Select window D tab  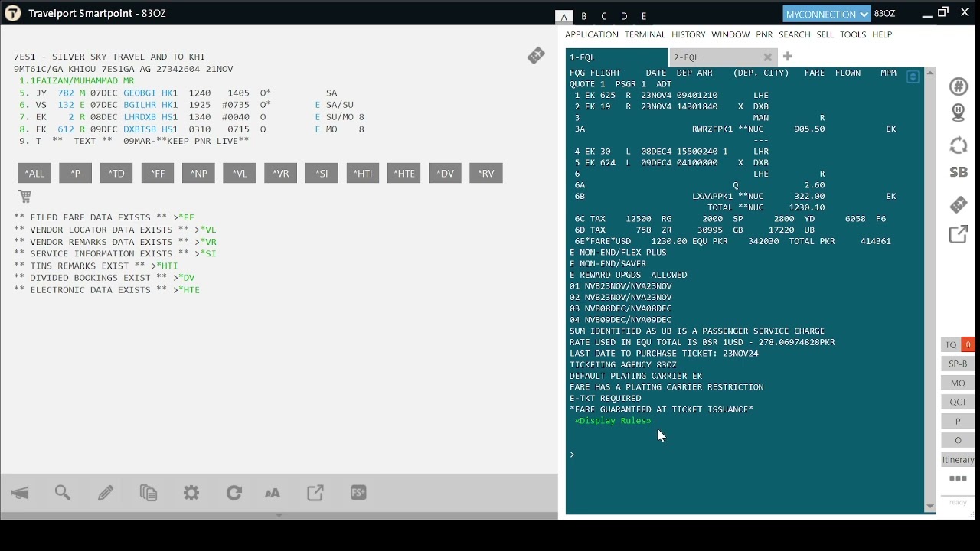point(624,16)
